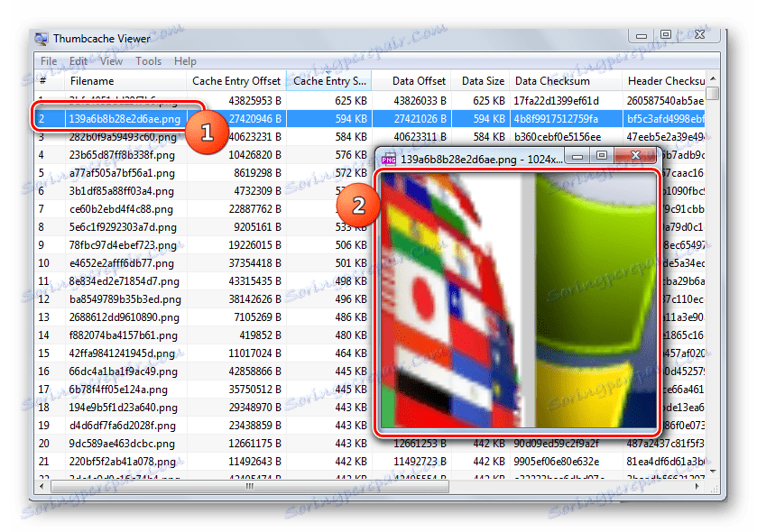Click the 90d09ed59c2f9a2f checksum cell

coord(556,444)
